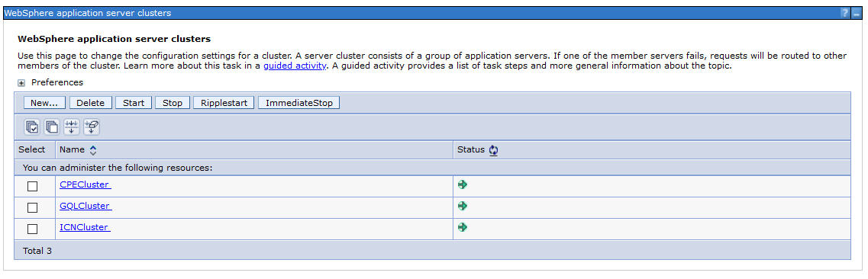Click the Show Filter View icon
This screenshot has height=279, width=868.
[x=72, y=127]
